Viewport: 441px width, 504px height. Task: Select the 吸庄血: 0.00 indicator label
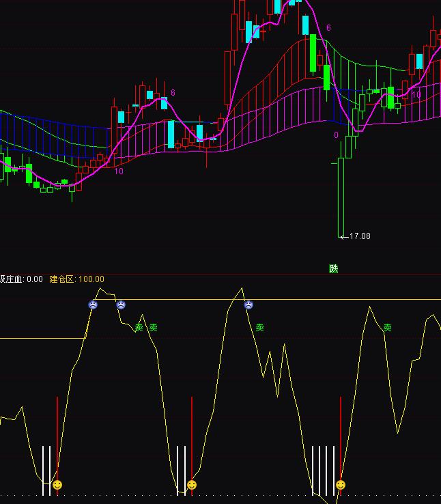(21, 279)
